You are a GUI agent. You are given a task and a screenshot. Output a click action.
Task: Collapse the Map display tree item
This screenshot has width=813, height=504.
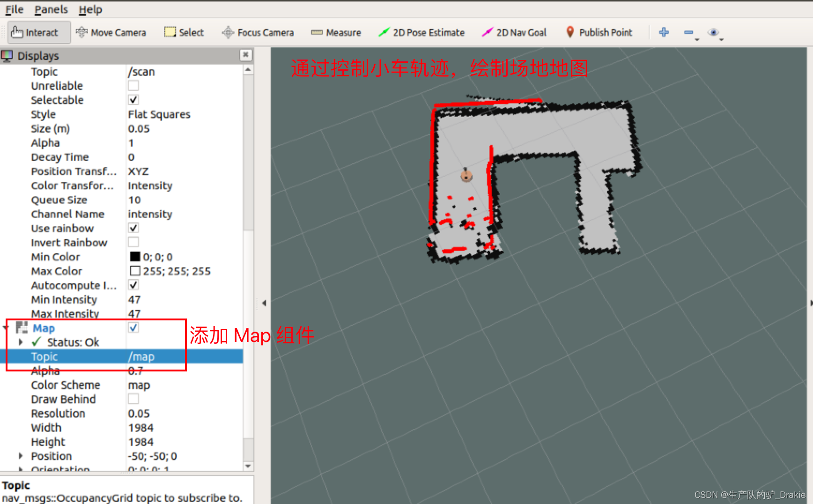pos(6,327)
